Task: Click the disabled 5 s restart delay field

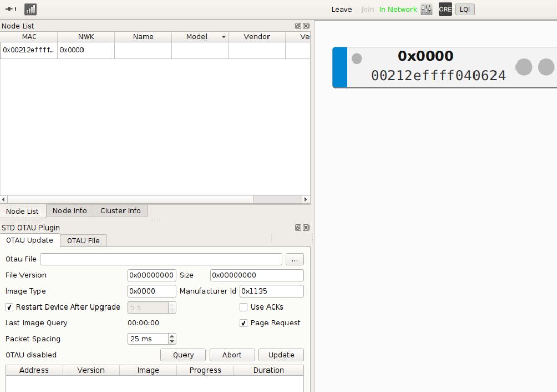Action: (x=148, y=307)
